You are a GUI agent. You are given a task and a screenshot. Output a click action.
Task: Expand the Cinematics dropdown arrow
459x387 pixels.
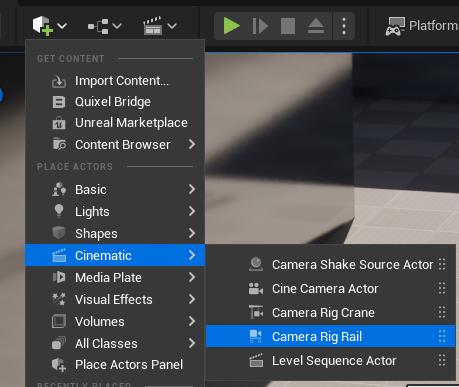tap(172, 26)
